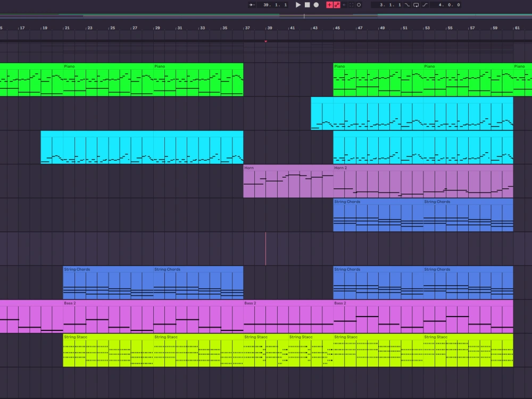Click bar 29 on the timeline ruler
This screenshot has height=399, width=532.
(157, 28)
